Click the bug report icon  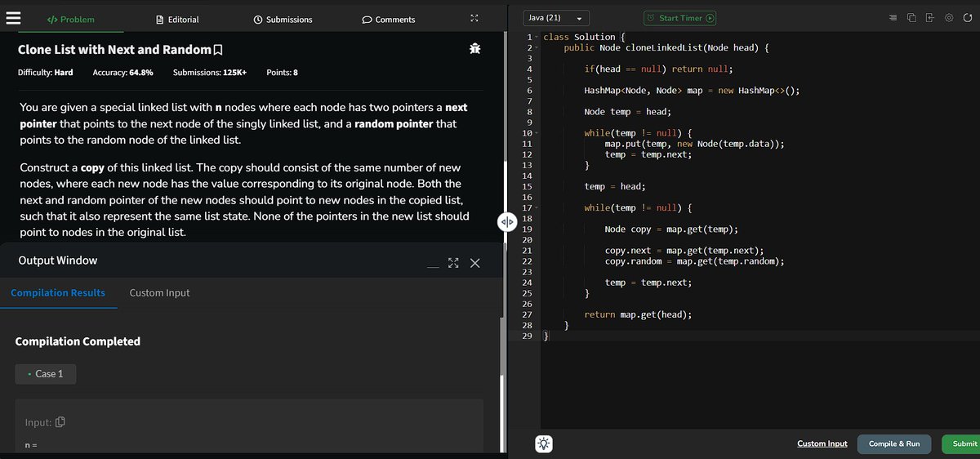(x=475, y=50)
